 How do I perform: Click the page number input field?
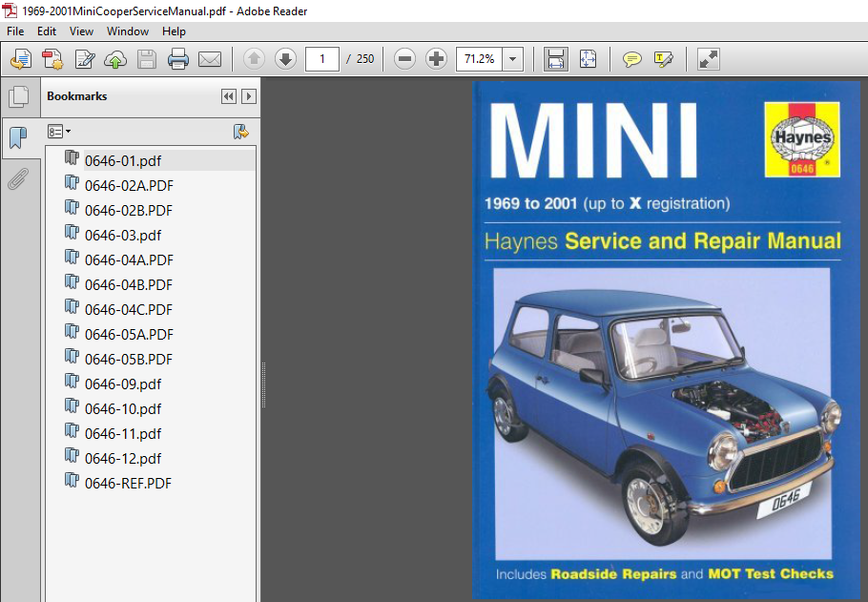click(x=322, y=59)
